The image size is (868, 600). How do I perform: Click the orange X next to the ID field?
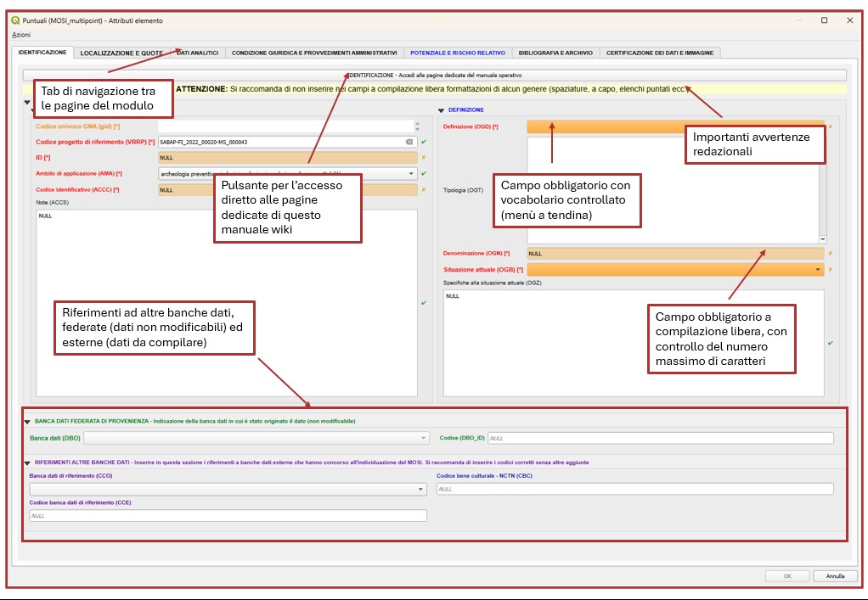pos(424,158)
